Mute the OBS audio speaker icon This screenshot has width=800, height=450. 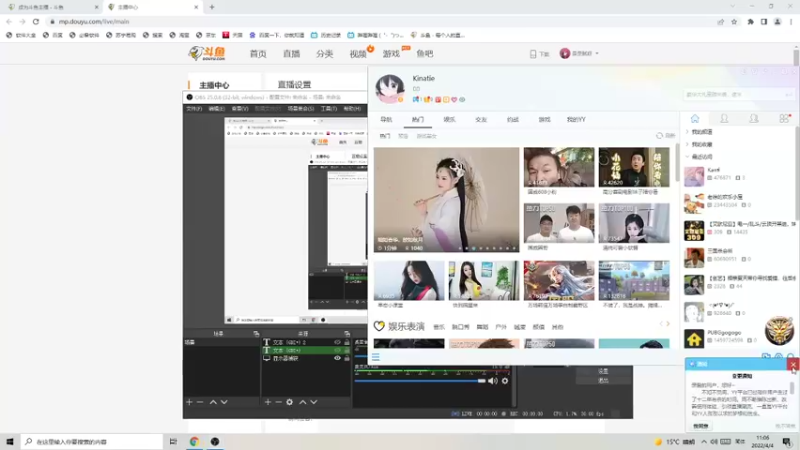[492, 381]
